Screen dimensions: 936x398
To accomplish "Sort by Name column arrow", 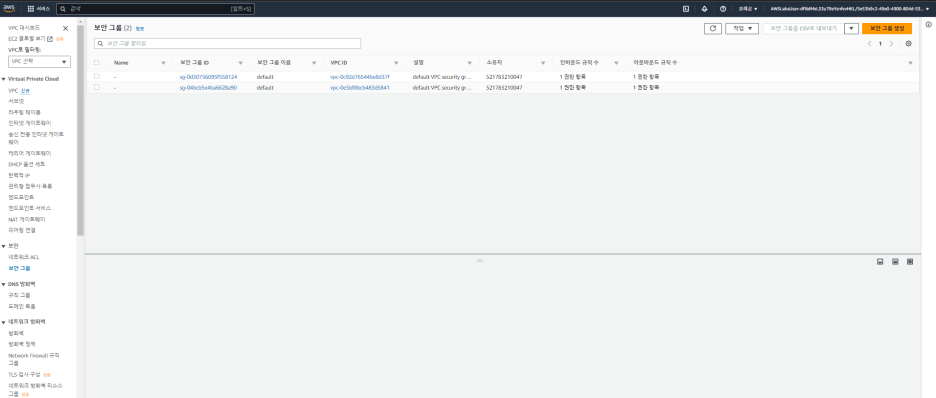I will tap(163, 63).
